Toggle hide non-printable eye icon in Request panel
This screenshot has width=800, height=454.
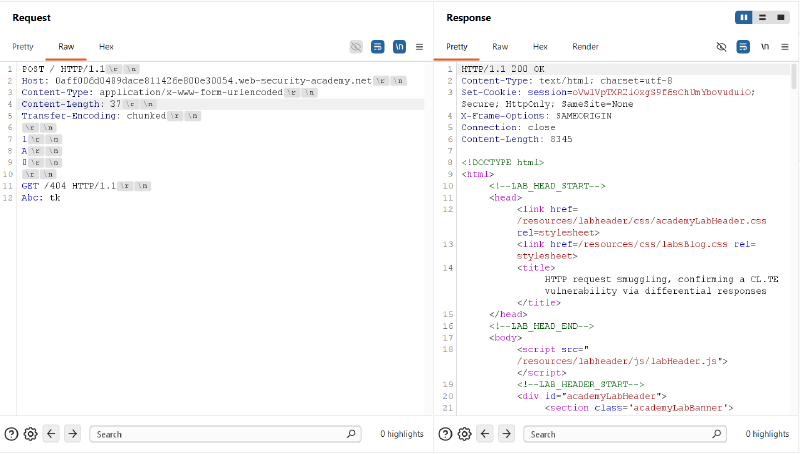356,47
